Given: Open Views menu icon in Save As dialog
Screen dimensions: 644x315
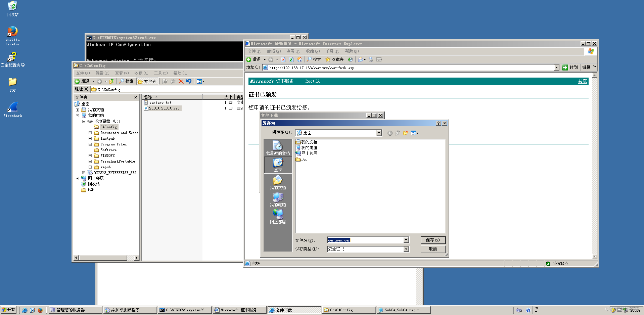Looking at the screenshot, I should [x=415, y=133].
